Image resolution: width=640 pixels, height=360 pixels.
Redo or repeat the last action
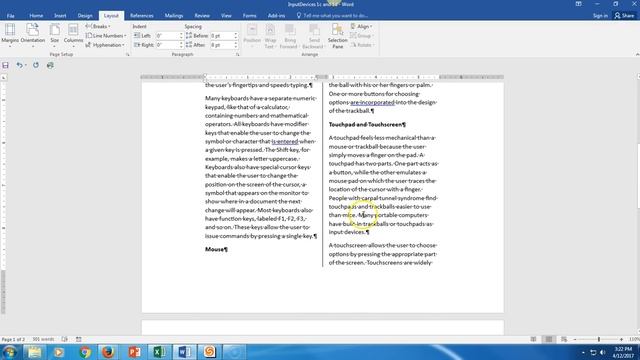coord(36,65)
